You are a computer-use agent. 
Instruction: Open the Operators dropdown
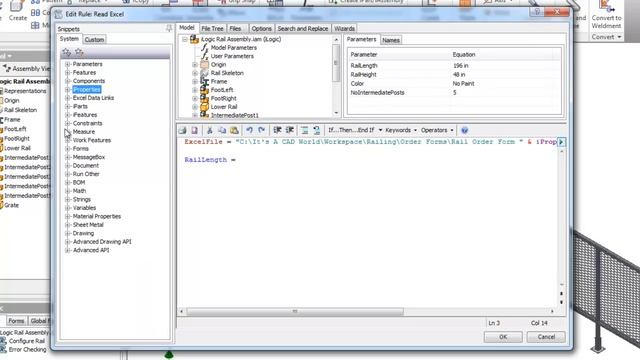437,130
